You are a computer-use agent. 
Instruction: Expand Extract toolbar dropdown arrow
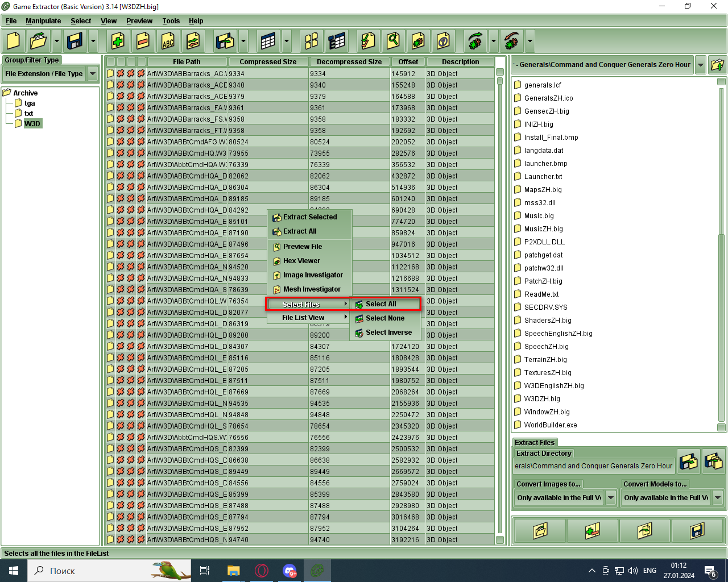(243, 41)
